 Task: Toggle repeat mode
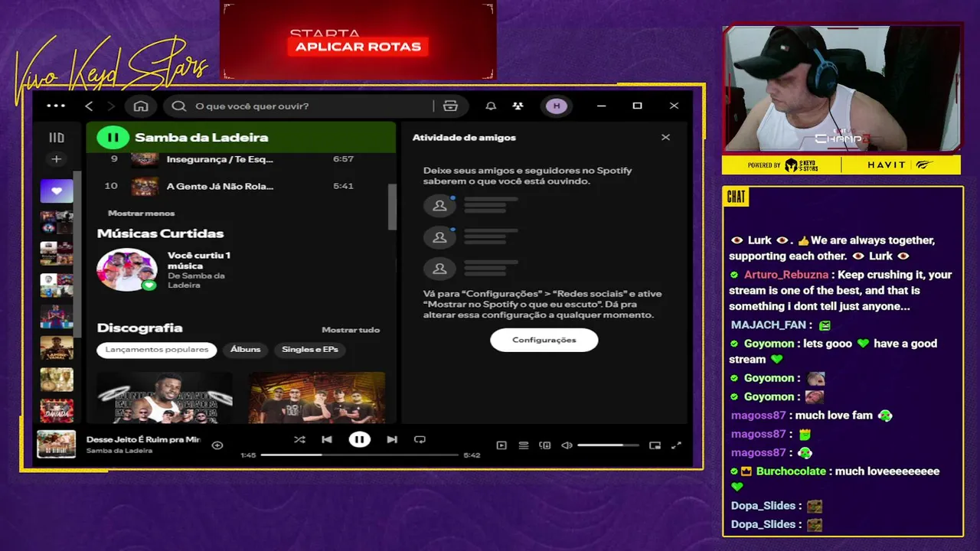click(420, 440)
